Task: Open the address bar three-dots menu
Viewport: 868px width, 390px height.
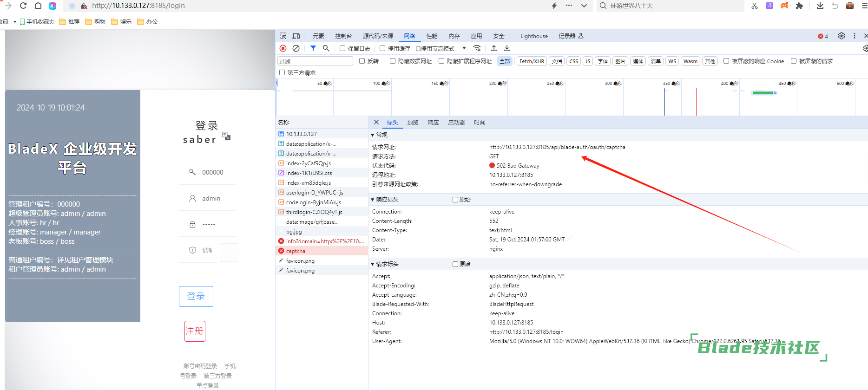Action: pyautogui.click(x=569, y=6)
